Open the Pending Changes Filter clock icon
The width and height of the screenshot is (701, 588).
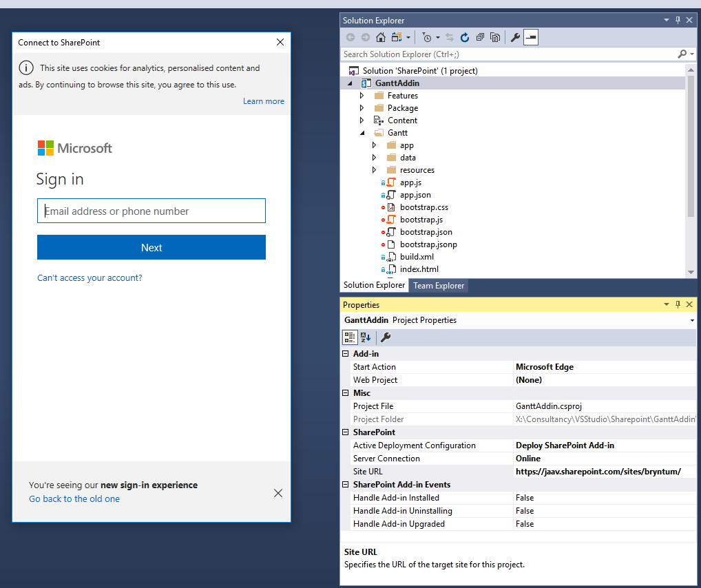click(x=427, y=38)
